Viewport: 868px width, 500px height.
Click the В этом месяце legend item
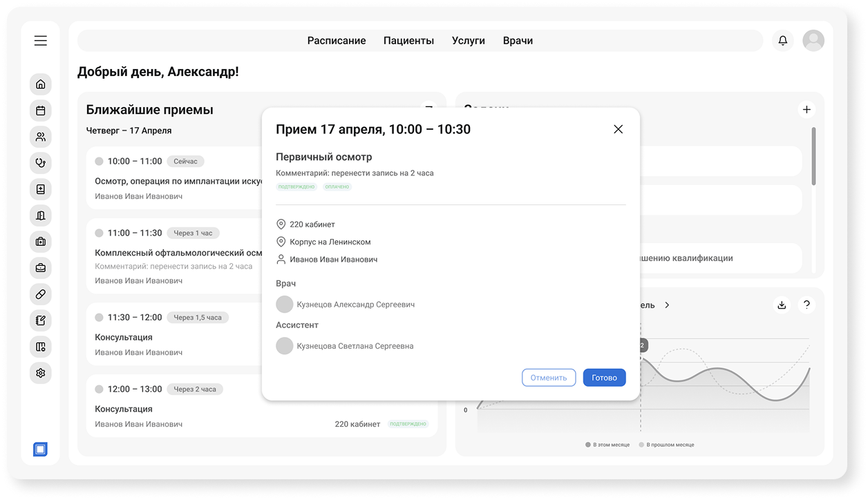607,445
